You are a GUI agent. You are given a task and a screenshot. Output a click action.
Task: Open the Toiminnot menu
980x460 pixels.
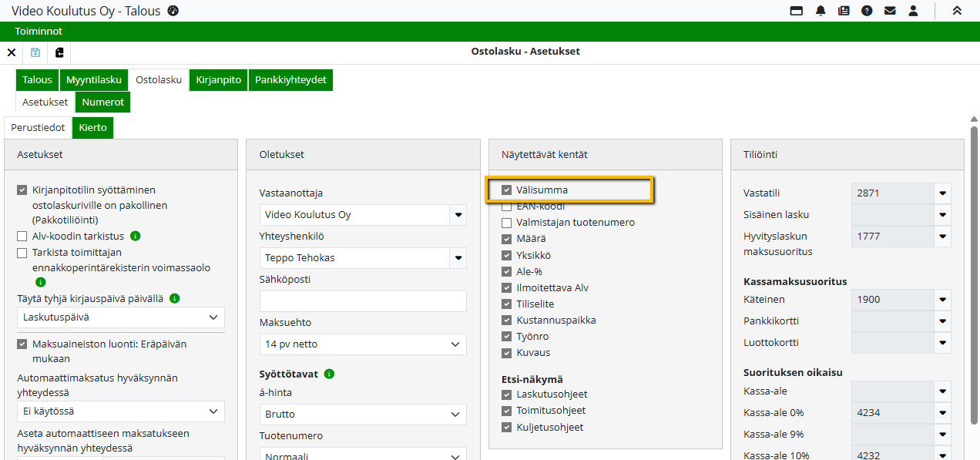(x=39, y=32)
